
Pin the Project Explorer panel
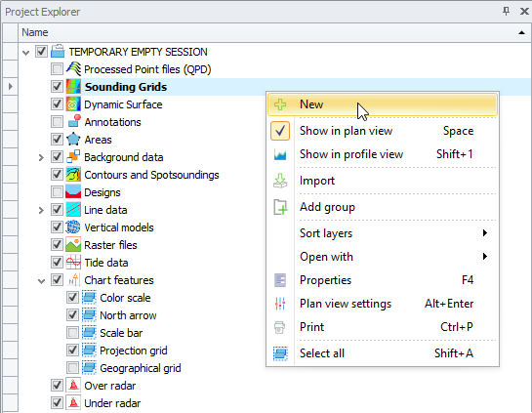point(506,11)
